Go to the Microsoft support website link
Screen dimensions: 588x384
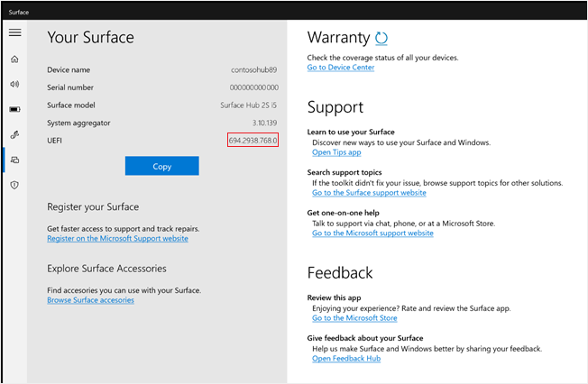point(372,233)
